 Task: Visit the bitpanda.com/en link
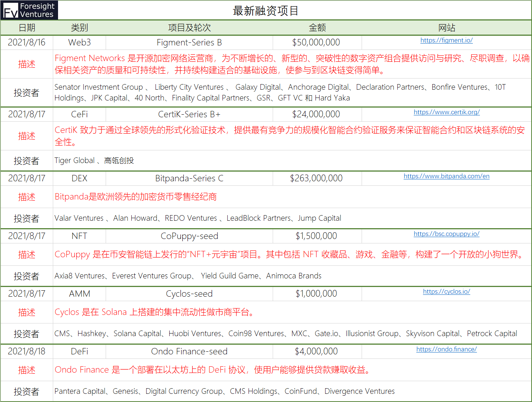click(x=446, y=176)
